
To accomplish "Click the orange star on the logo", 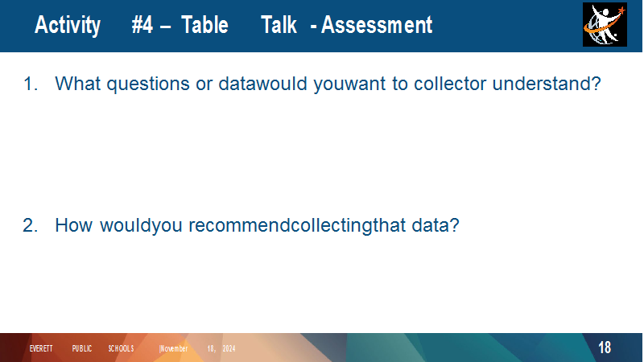I will [621, 10].
